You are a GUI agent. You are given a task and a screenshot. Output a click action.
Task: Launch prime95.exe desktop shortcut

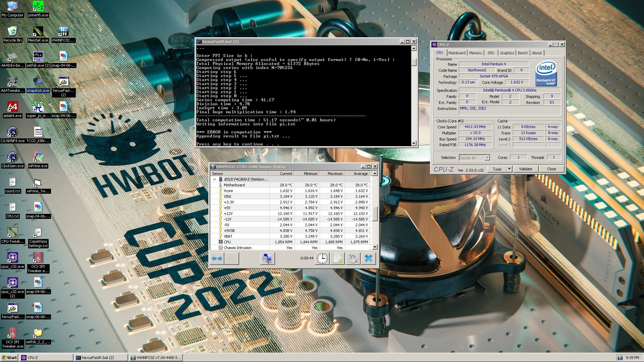38,9
